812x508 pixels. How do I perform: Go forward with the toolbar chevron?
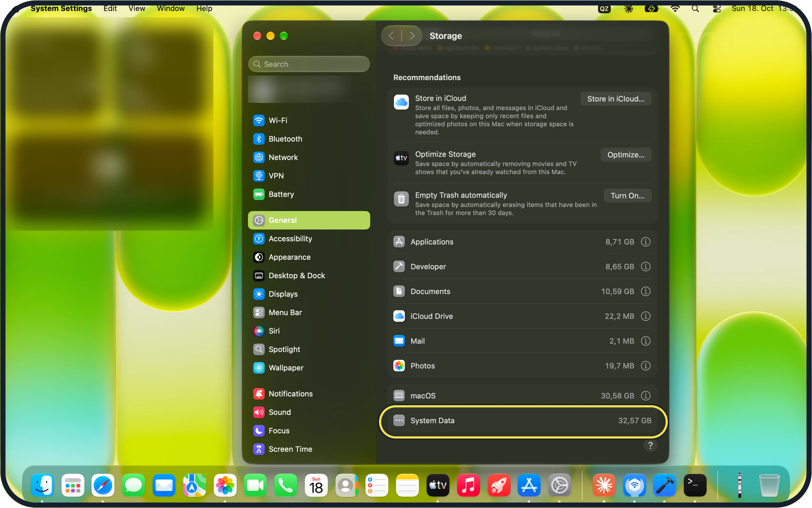412,36
